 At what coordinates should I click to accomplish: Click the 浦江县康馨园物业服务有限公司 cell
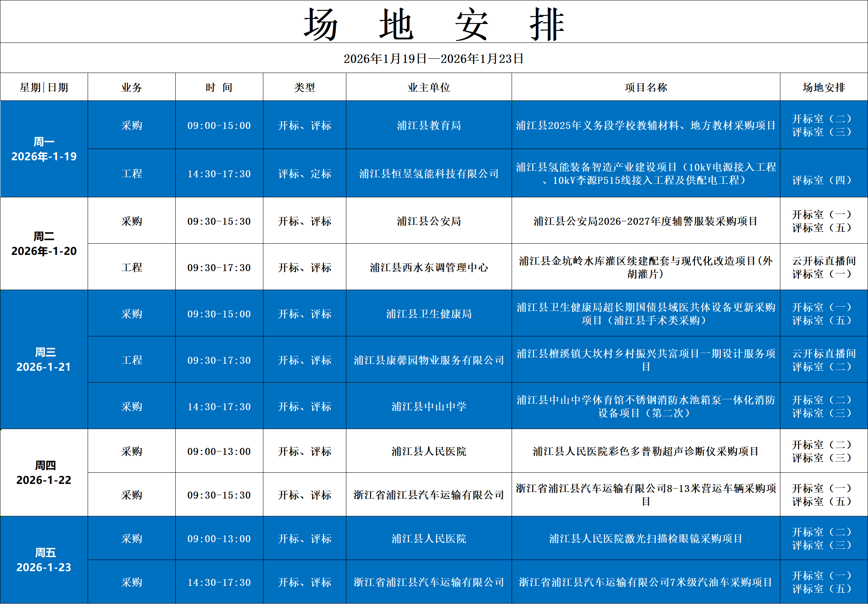pyautogui.click(x=429, y=360)
